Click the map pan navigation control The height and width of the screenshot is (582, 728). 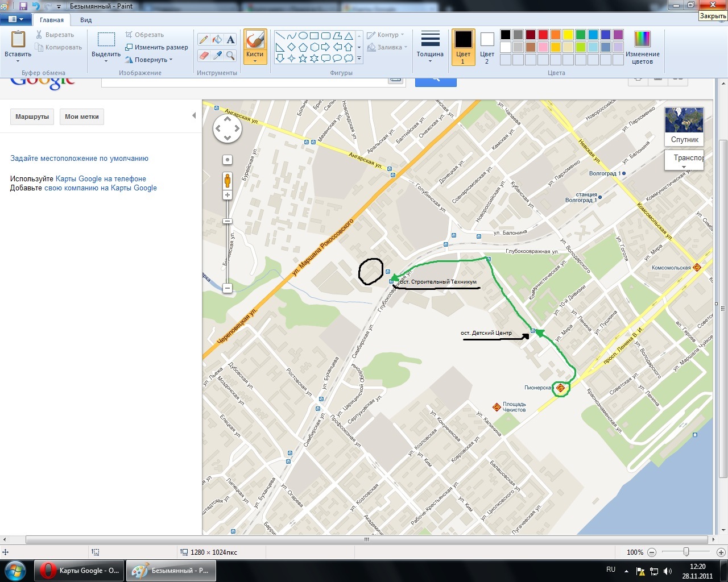tap(227, 129)
